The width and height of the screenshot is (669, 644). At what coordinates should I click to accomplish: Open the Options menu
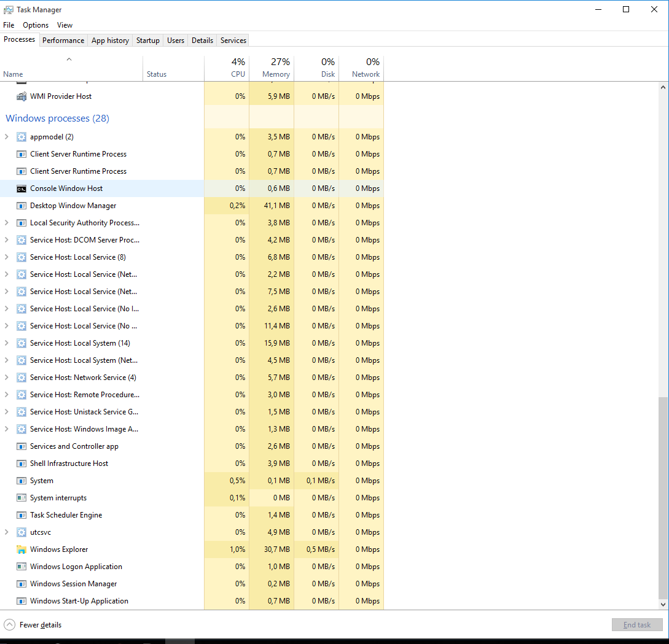[x=36, y=25]
